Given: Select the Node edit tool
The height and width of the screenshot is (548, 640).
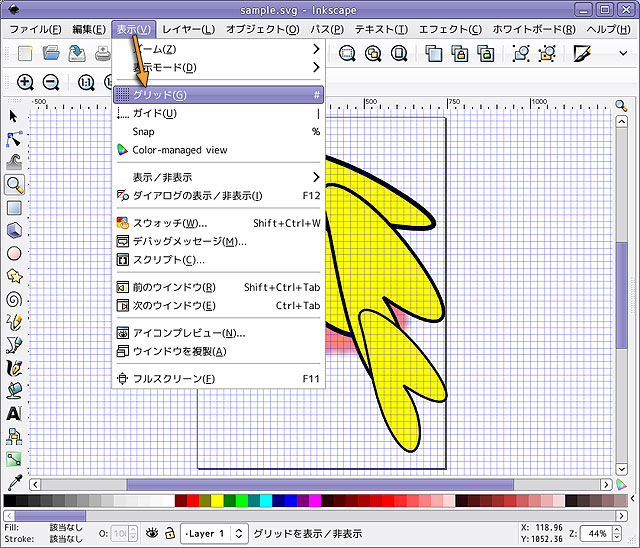Looking at the screenshot, I should (x=14, y=138).
